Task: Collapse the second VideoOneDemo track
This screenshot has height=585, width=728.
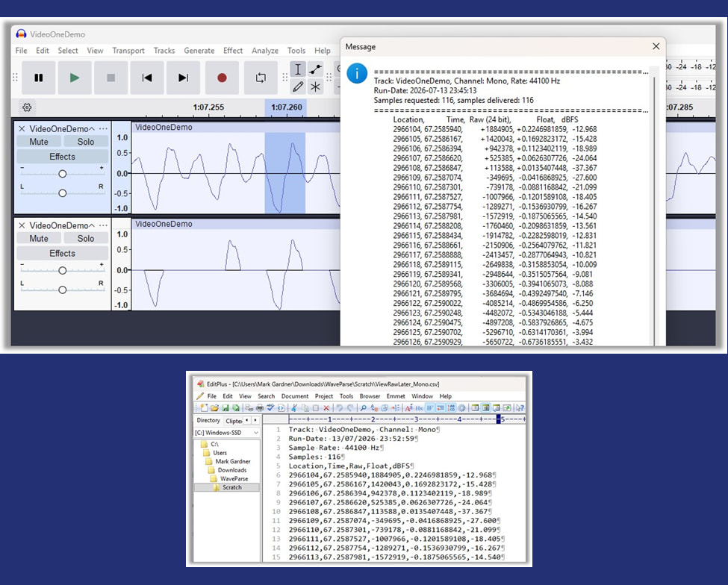Action: (x=91, y=225)
